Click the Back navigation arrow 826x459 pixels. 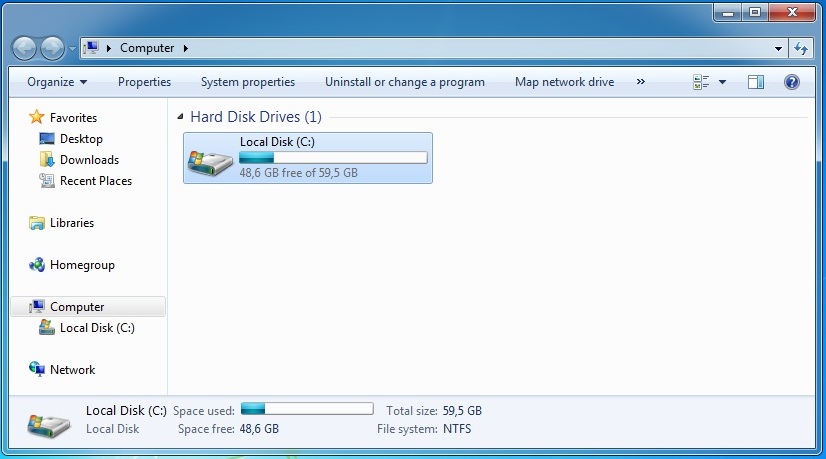pyautogui.click(x=24, y=48)
